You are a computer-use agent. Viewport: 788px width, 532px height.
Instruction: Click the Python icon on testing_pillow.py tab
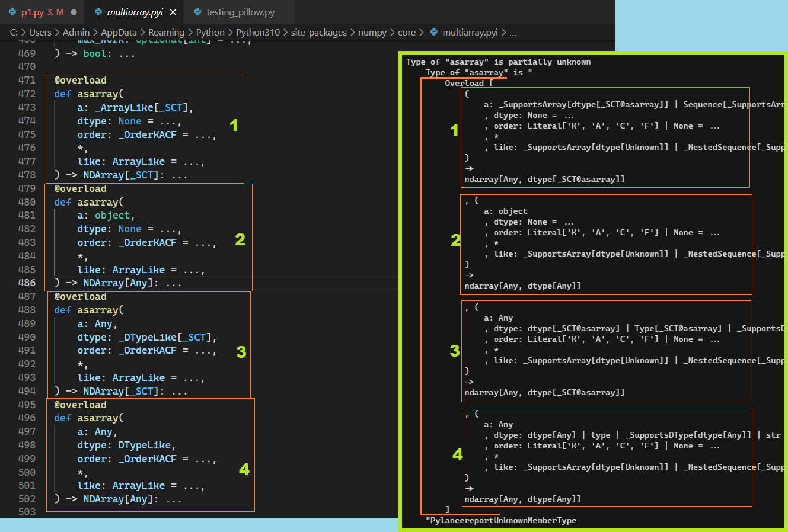(x=197, y=12)
